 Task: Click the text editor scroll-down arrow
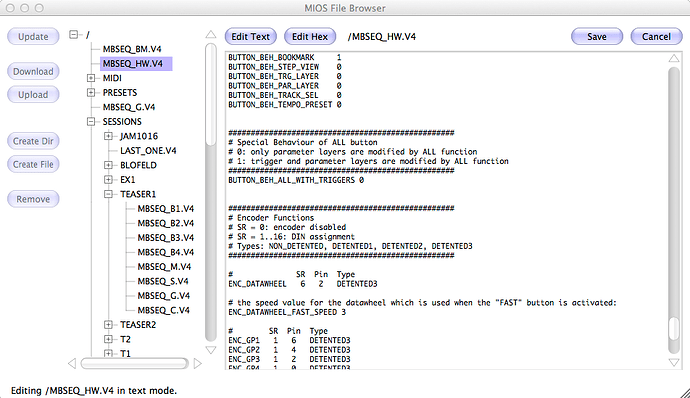[x=674, y=362]
